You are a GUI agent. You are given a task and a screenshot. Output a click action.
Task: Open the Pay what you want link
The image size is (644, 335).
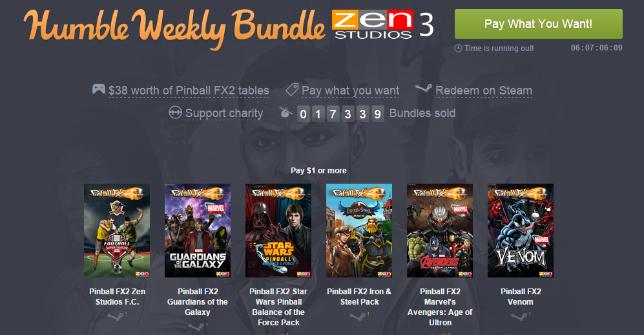point(350,91)
